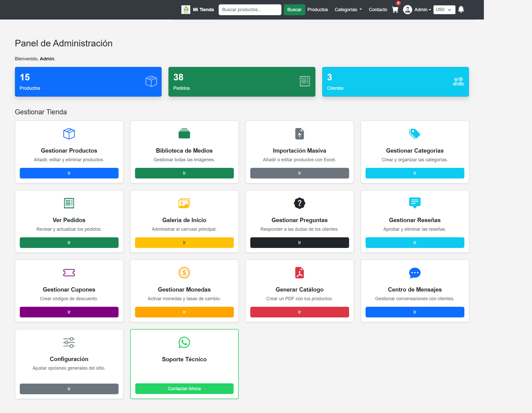Click the question mark icon for Preguntas
532x413 pixels.
[x=299, y=203]
